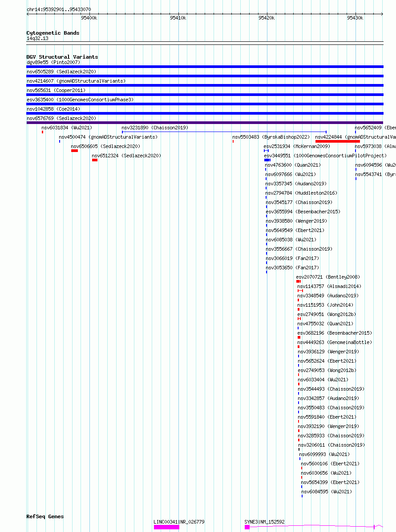
Task: Click the chr14:95392901..95433070 coordinate label
Action: point(59,9)
